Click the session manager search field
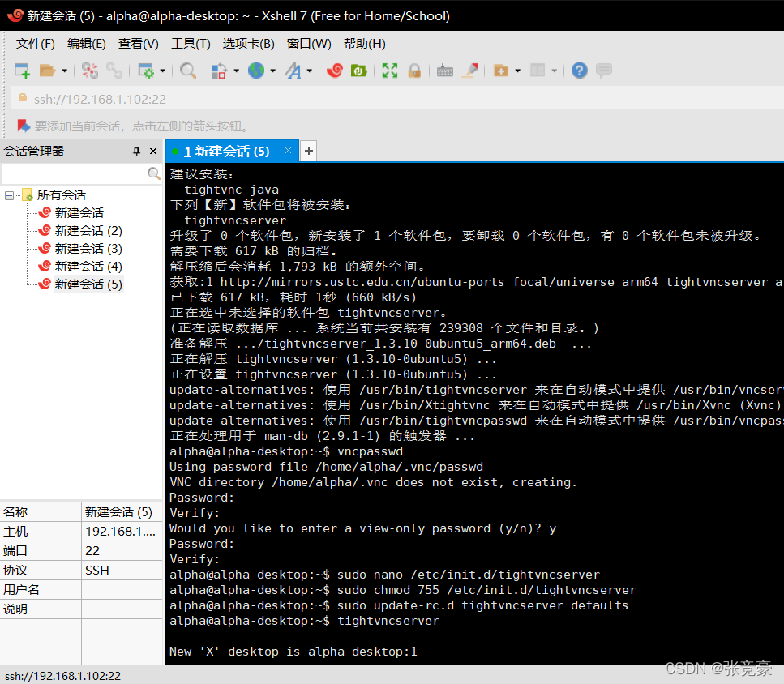 pyautogui.click(x=74, y=173)
